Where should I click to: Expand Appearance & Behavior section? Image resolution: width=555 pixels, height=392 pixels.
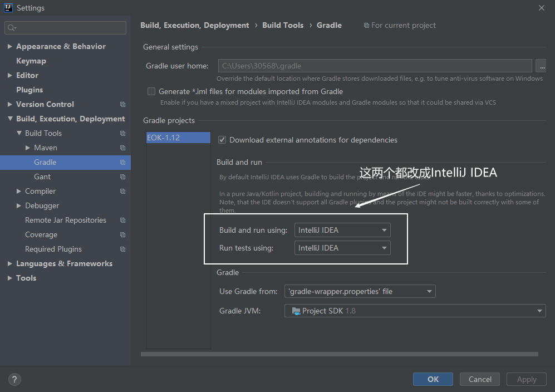pos(10,46)
